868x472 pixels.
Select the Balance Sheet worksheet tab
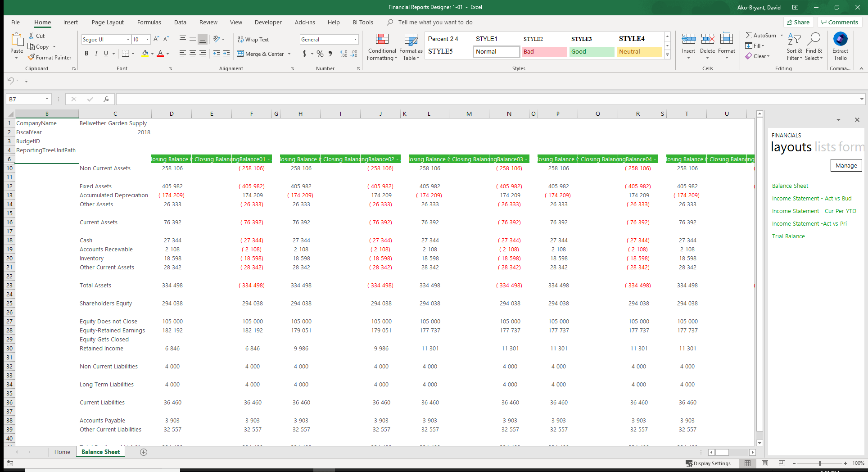point(100,452)
